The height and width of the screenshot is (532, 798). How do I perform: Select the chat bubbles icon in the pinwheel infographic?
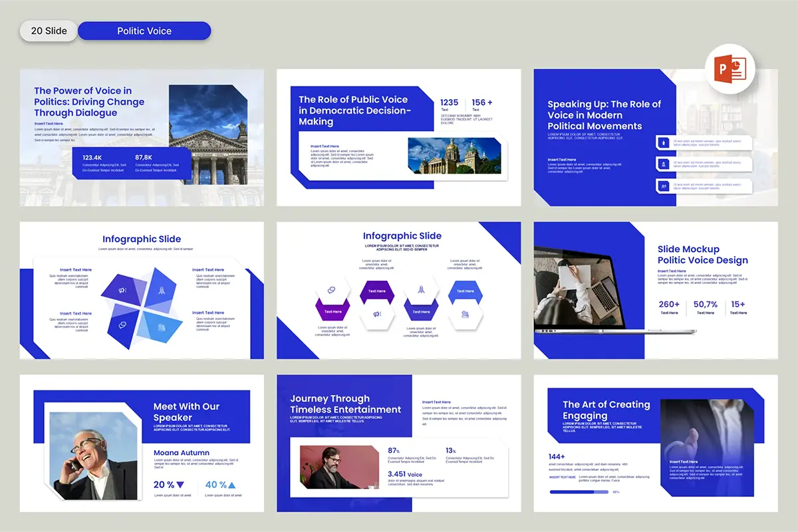(122, 325)
